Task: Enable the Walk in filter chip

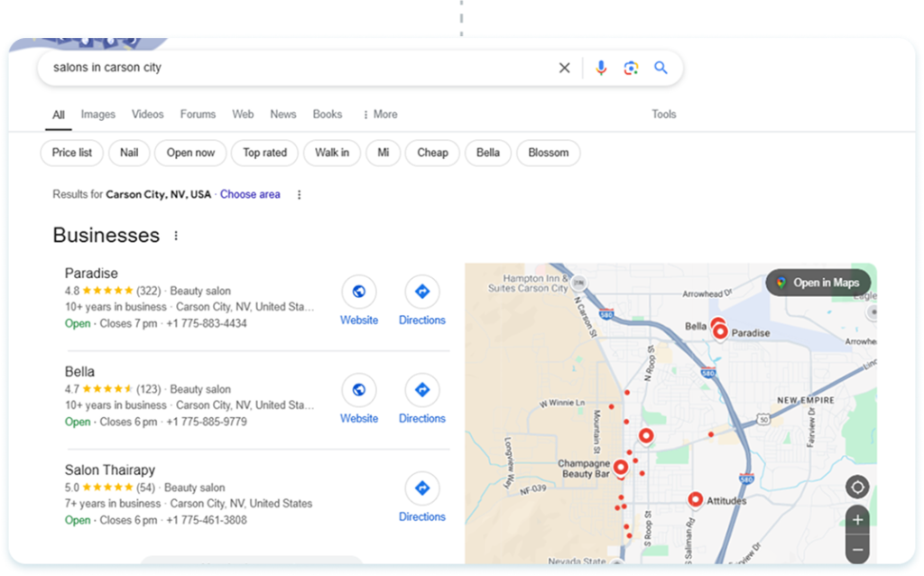Action: click(x=332, y=153)
